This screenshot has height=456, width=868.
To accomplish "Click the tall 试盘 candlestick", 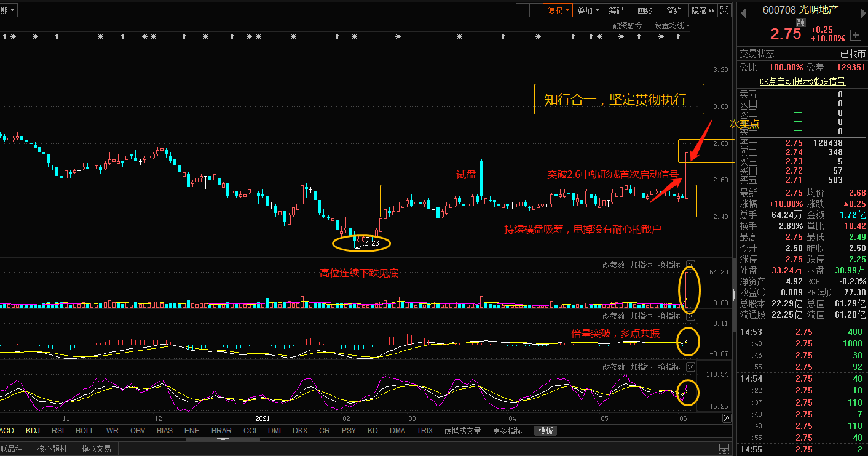I will tap(482, 180).
